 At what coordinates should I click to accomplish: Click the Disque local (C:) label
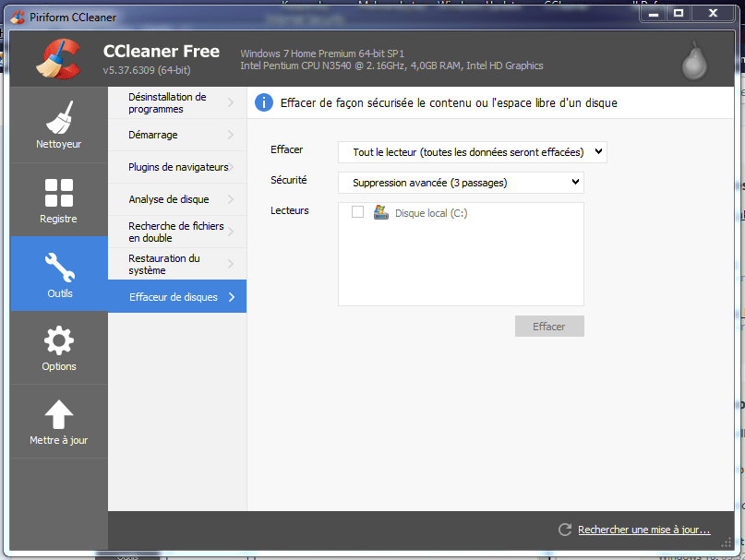[x=431, y=213]
